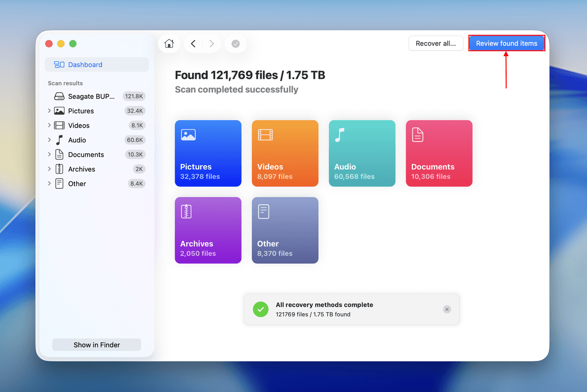The height and width of the screenshot is (392, 587).
Task: Dismiss the recovery complete notification
Action: (x=447, y=309)
